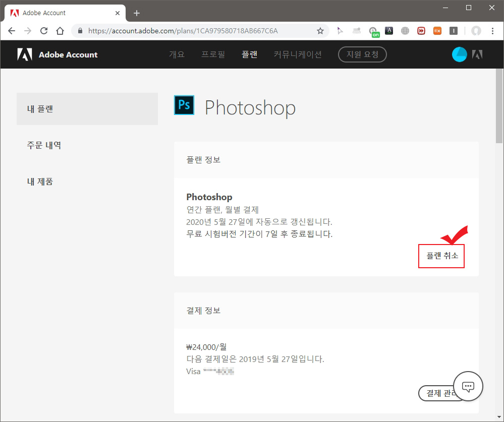Click the 플랜 정보 section header
504x422 pixels.
tap(203, 160)
